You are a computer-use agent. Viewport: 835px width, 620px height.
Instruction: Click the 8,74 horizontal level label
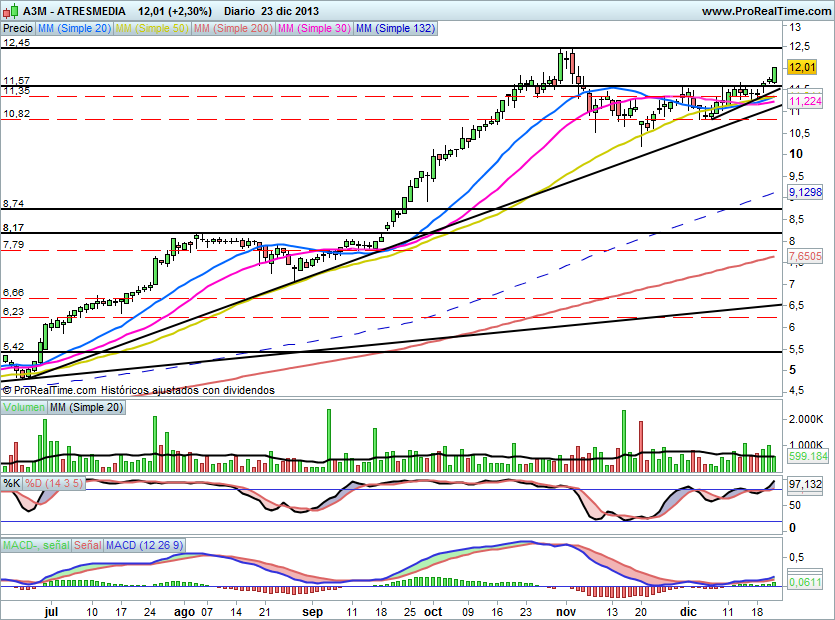tap(13, 203)
